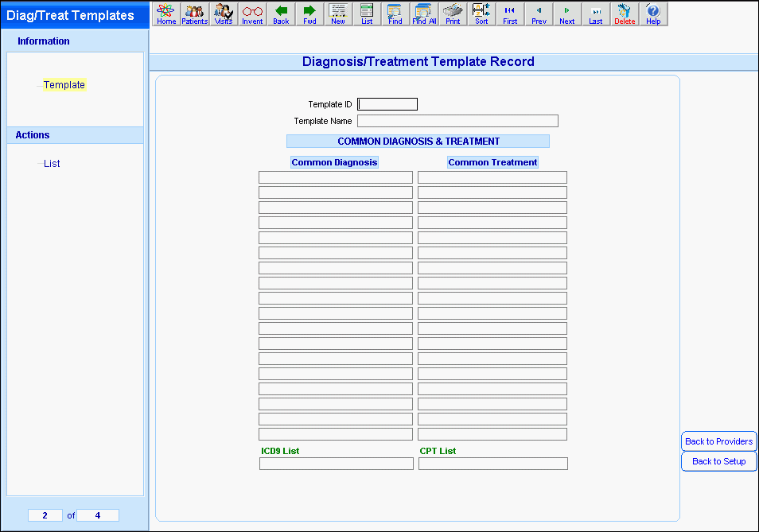This screenshot has width=759, height=532.
Task: Click Back to Providers button
Action: pos(719,441)
